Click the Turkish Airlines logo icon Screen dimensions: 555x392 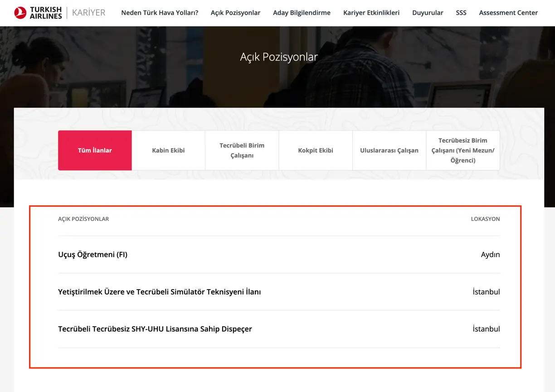point(20,13)
